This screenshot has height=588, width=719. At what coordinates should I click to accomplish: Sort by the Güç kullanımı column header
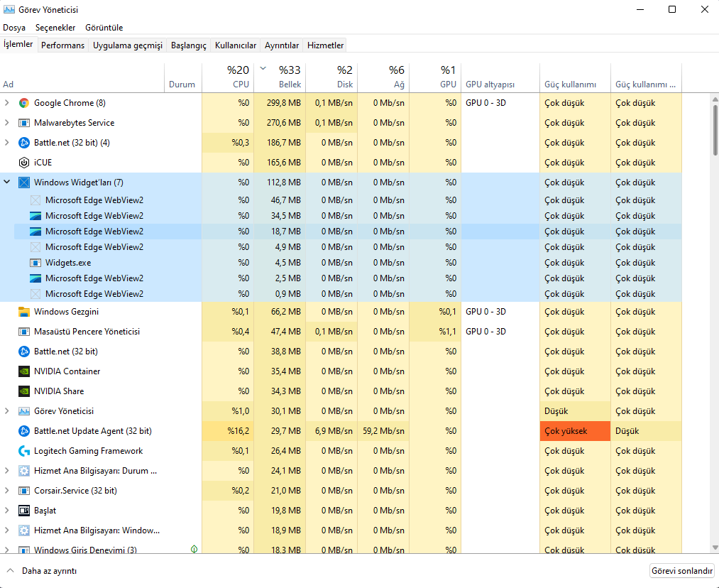coord(575,77)
